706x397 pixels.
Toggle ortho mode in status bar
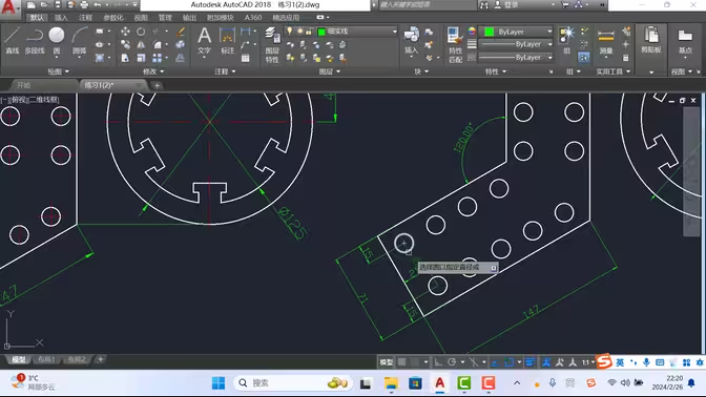438,362
